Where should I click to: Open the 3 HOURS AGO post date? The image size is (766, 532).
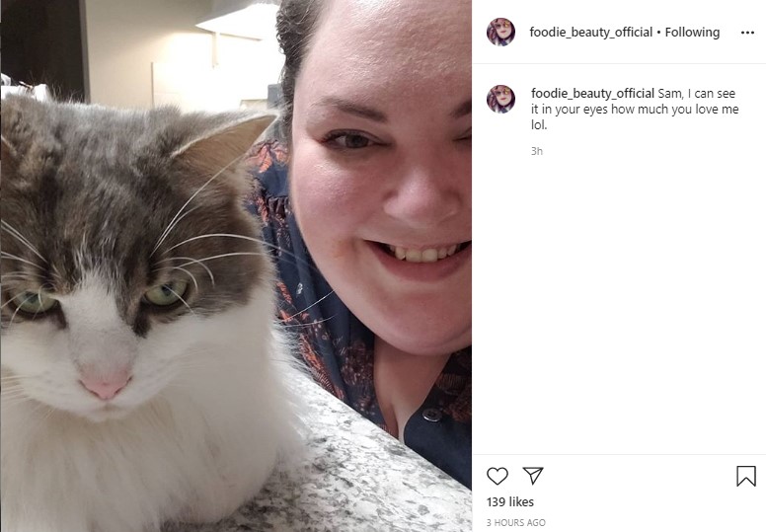point(516,523)
